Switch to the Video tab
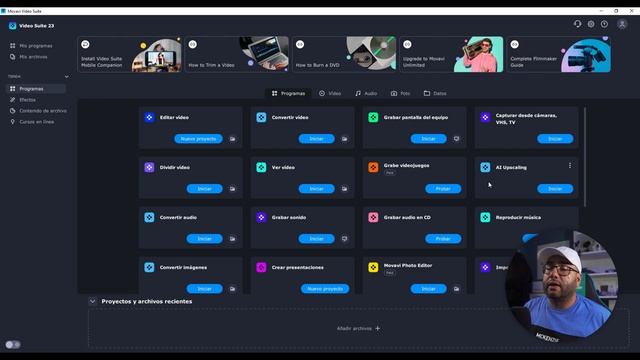Screen dimensions: 640x360 click(x=330, y=93)
